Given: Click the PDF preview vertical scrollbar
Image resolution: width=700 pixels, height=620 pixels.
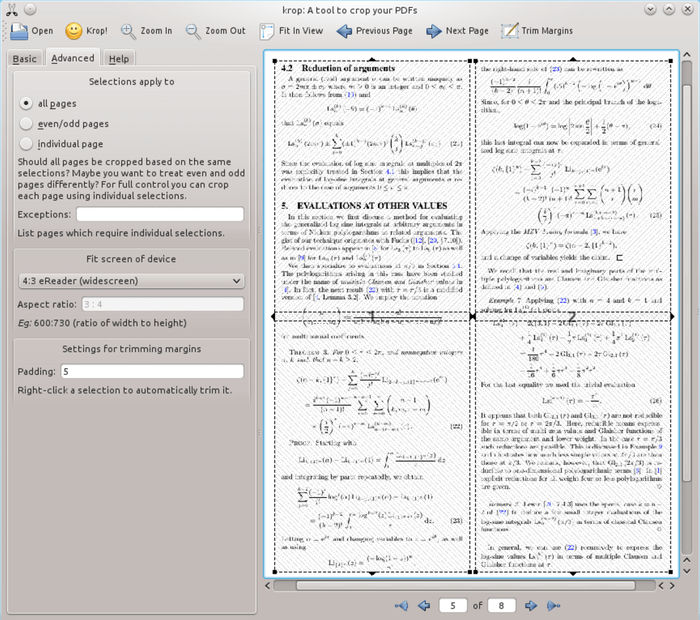Looking at the screenshot, I should click(687, 300).
